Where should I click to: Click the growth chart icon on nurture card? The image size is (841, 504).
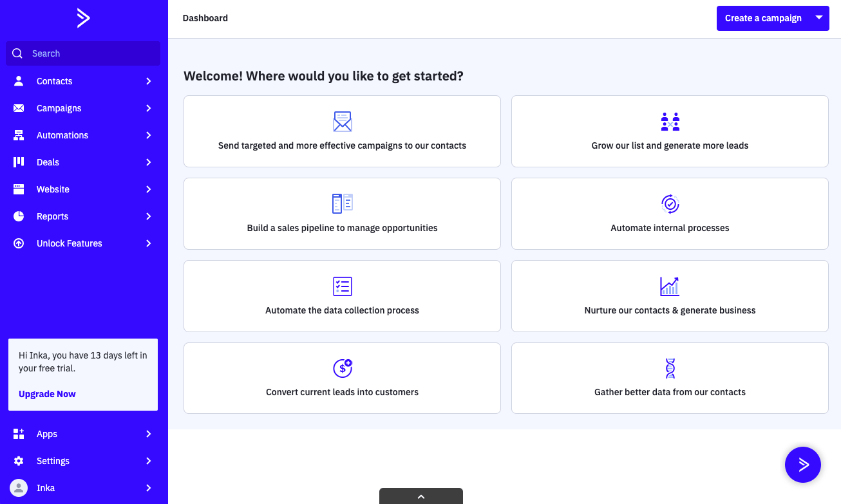coord(670,286)
